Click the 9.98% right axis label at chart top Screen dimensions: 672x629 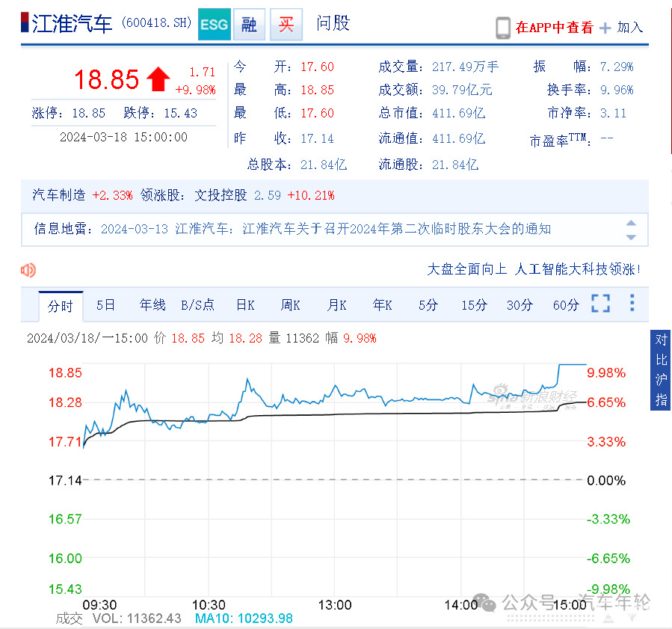[x=606, y=372]
